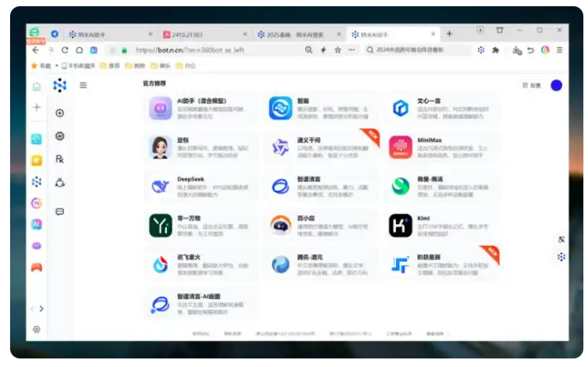This screenshot has width=588, height=367.
Task: Close the 2410.21583 tab
Action: (245, 34)
